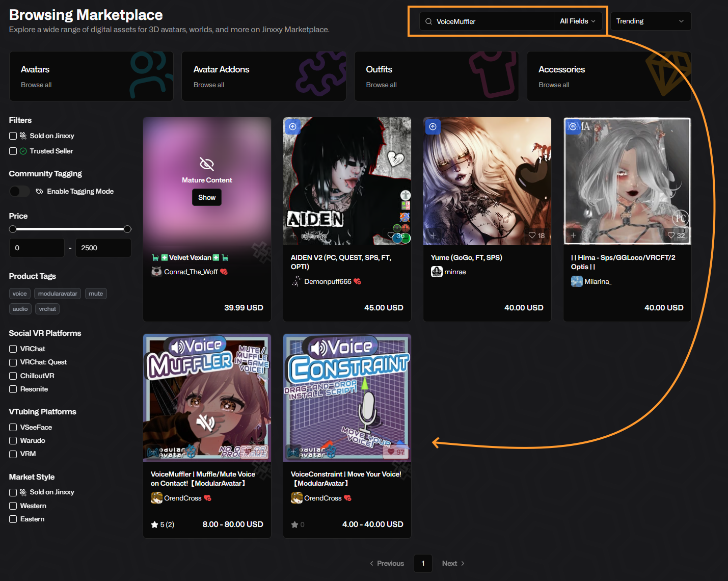Screen dimensions: 728x581
Task: Select the 'vrchat' product tag
Action: (47, 309)
